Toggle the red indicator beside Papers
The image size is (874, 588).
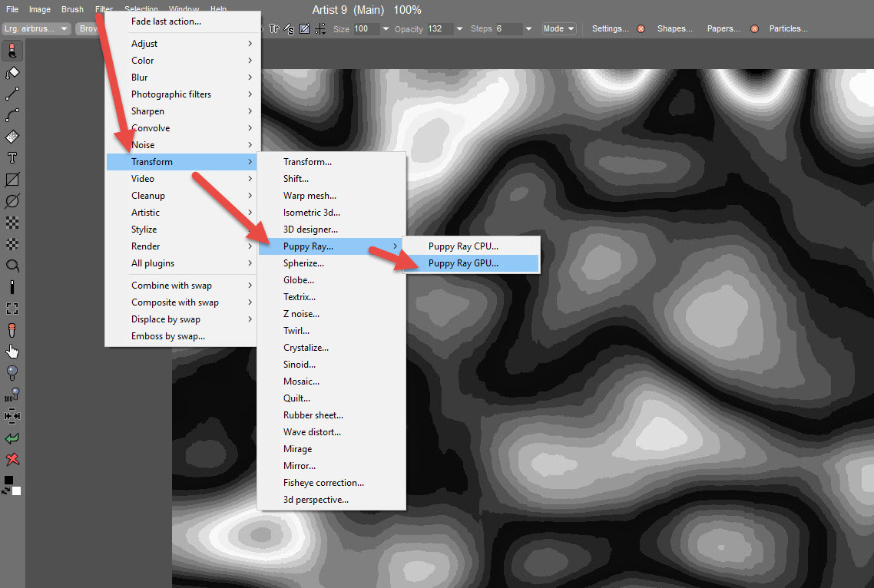[x=754, y=29]
